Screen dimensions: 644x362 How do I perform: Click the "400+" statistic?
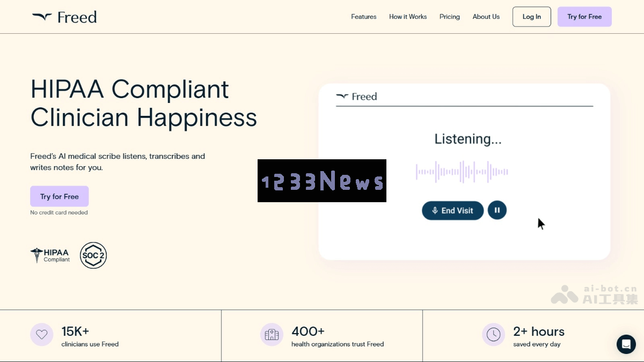308,331
